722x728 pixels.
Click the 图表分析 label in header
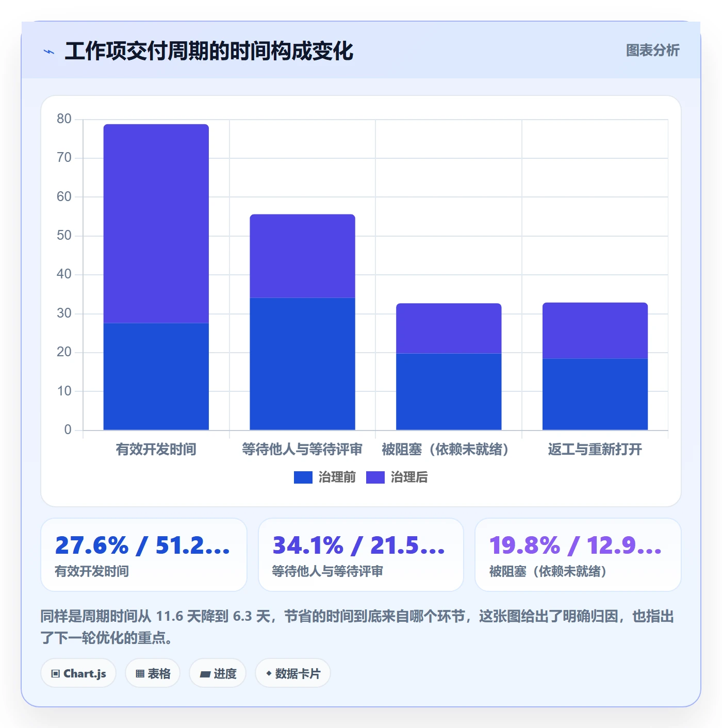652,51
